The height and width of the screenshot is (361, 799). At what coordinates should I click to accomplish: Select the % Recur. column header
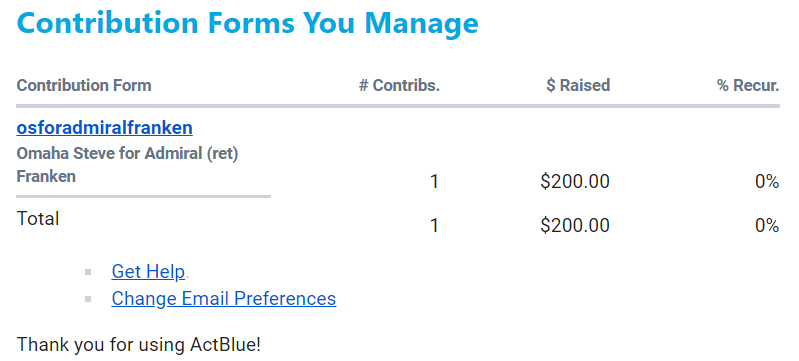click(x=748, y=85)
